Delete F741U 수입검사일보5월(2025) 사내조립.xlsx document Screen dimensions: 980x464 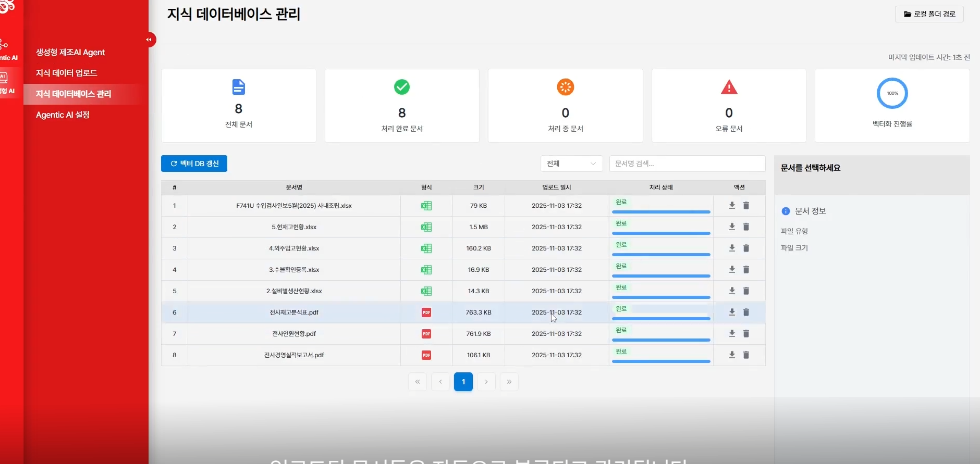coord(746,205)
